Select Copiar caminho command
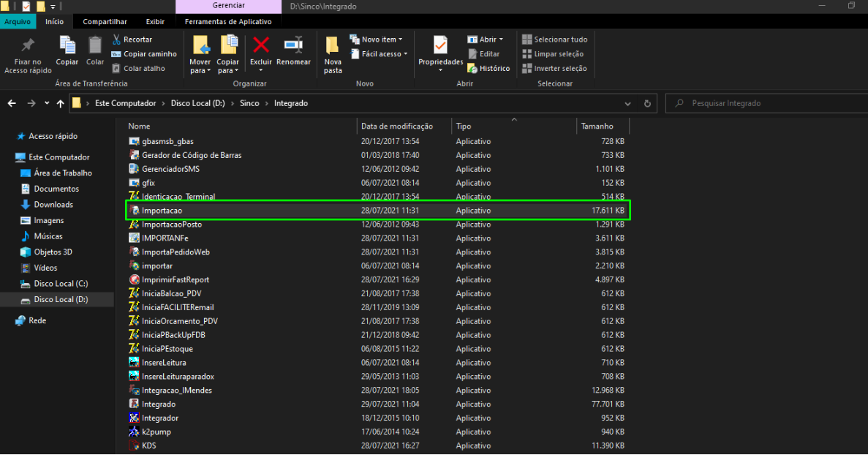The image size is (868, 455). [144, 53]
